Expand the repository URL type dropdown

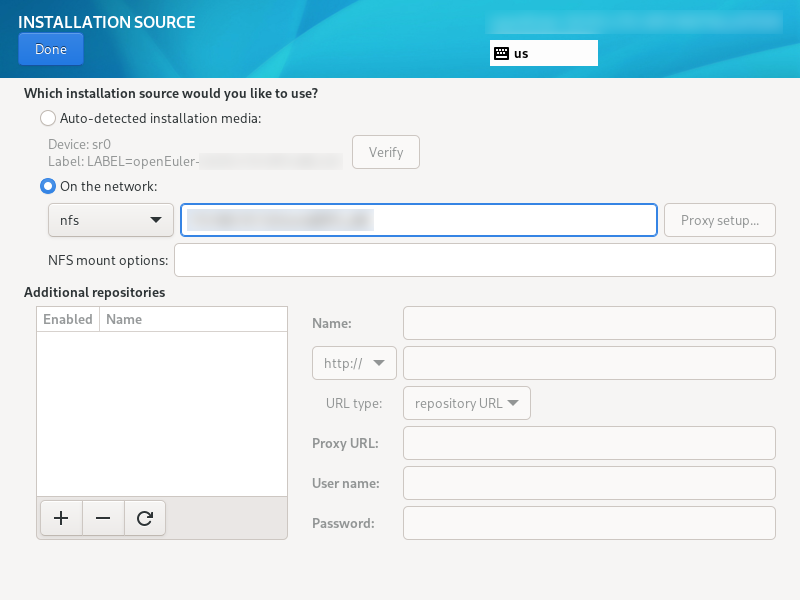point(466,403)
